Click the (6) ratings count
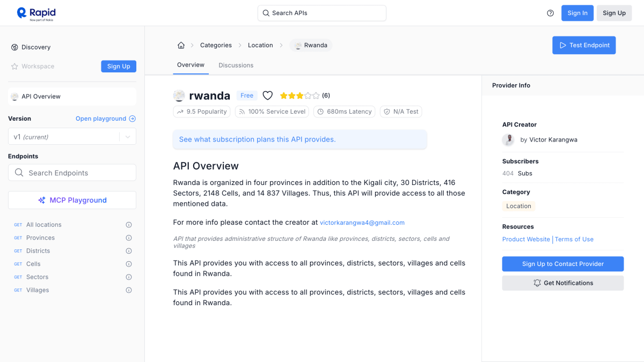 pos(326,95)
